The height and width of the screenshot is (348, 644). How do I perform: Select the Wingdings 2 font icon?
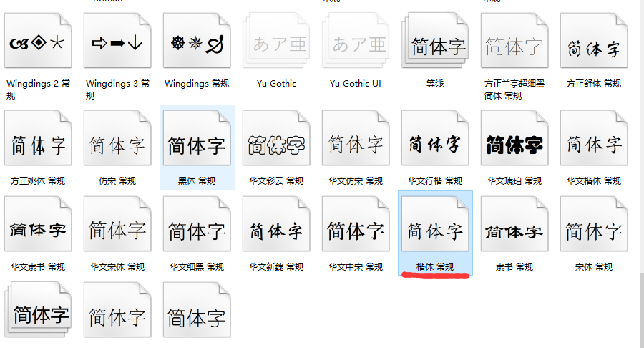[x=38, y=40]
